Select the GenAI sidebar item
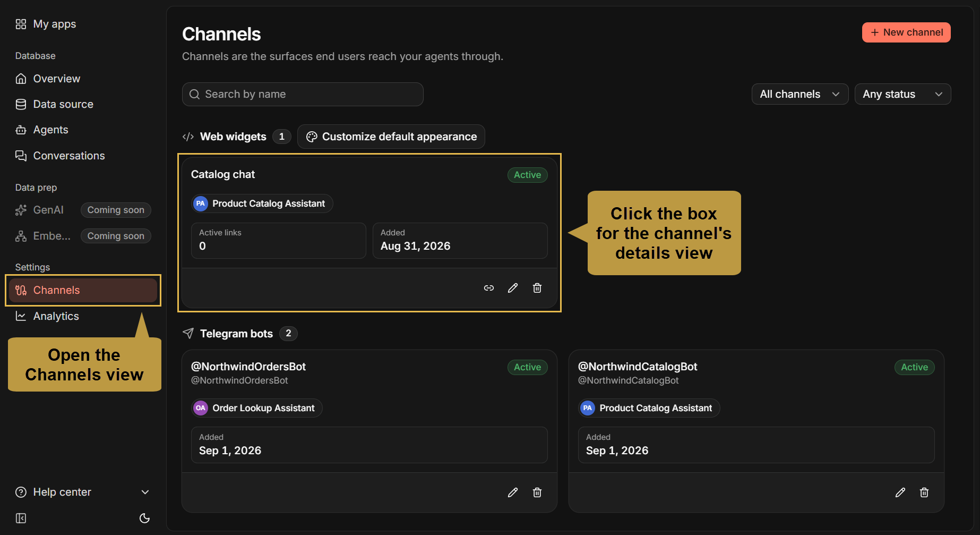This screenshot has width=980, height=535. [x=83, y=210]
